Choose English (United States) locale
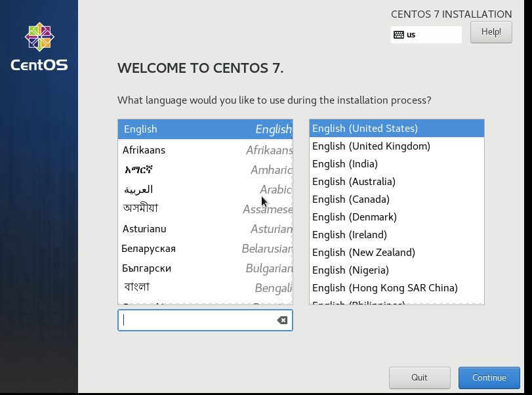 [397, 128]
